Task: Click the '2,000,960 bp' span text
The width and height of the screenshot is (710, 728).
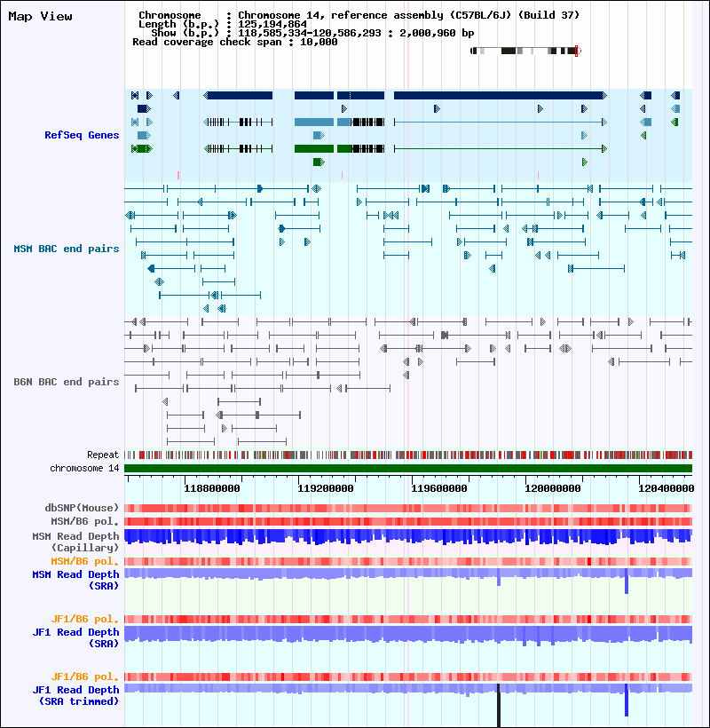Action: tap(437, 33)
